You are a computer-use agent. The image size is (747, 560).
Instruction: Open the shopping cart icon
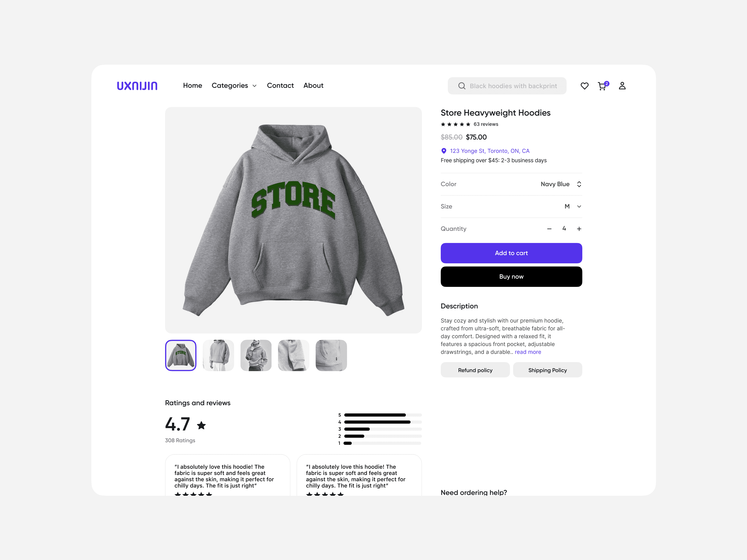pos(603,86)
